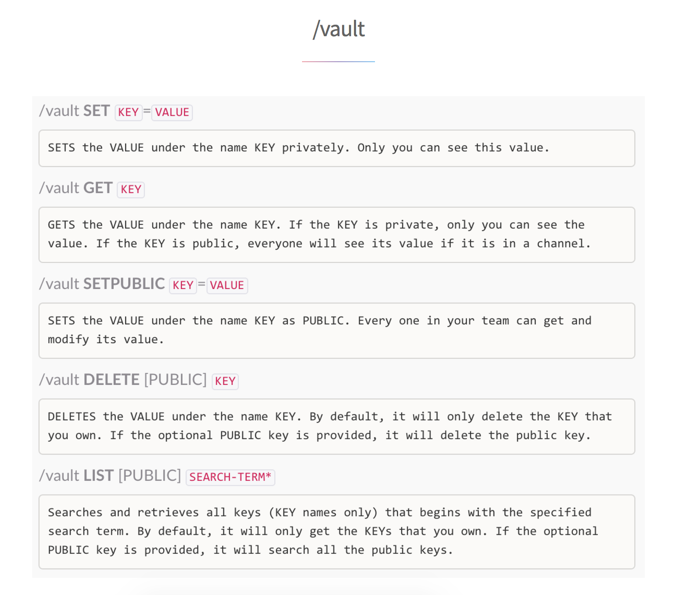Image resolution: width=681 pixels, height=595 pixels.
Task: Click the GETS the VALUE description box
Action: (337, 235)
